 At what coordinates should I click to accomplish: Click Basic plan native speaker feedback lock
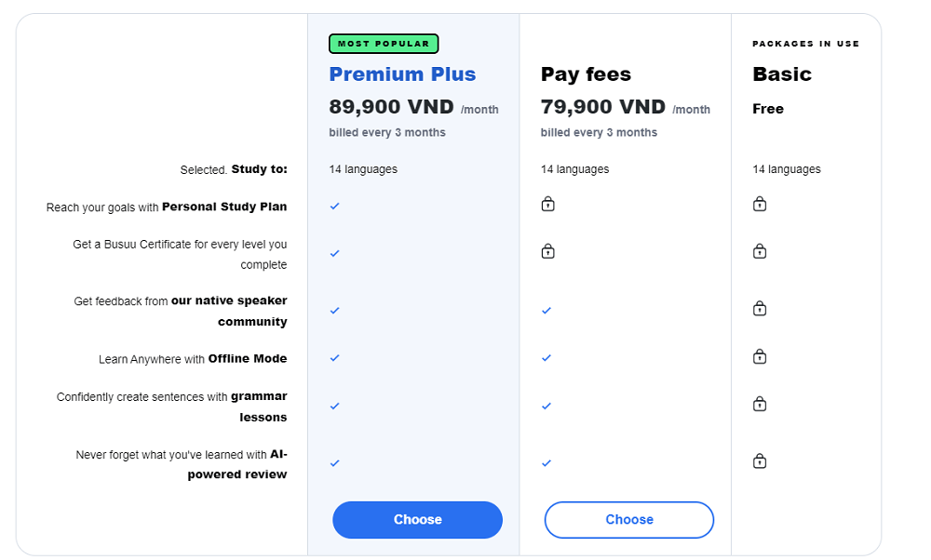click(760, 309)
